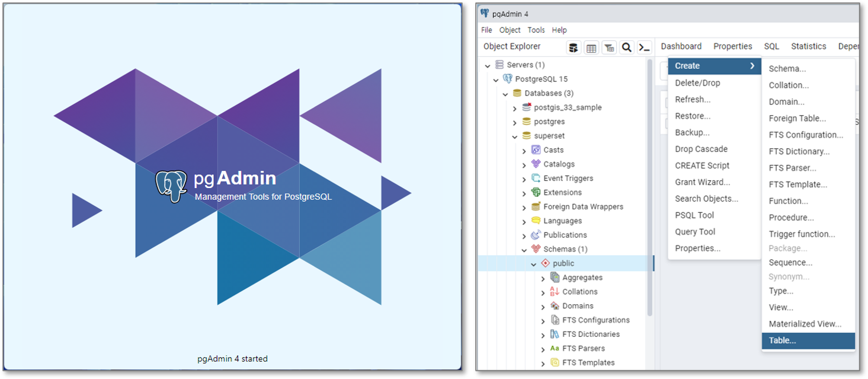The height and width of the screenshot is (379, 868).
Task: Open the Help menu
Action: point(559,30)
